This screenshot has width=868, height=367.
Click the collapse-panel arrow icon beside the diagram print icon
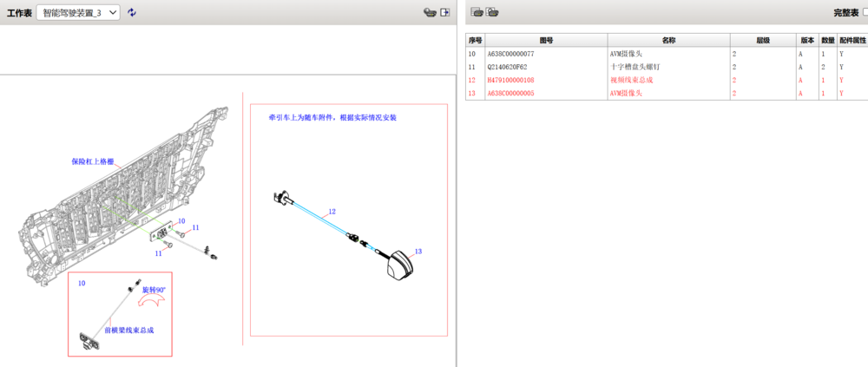[444, 13]
